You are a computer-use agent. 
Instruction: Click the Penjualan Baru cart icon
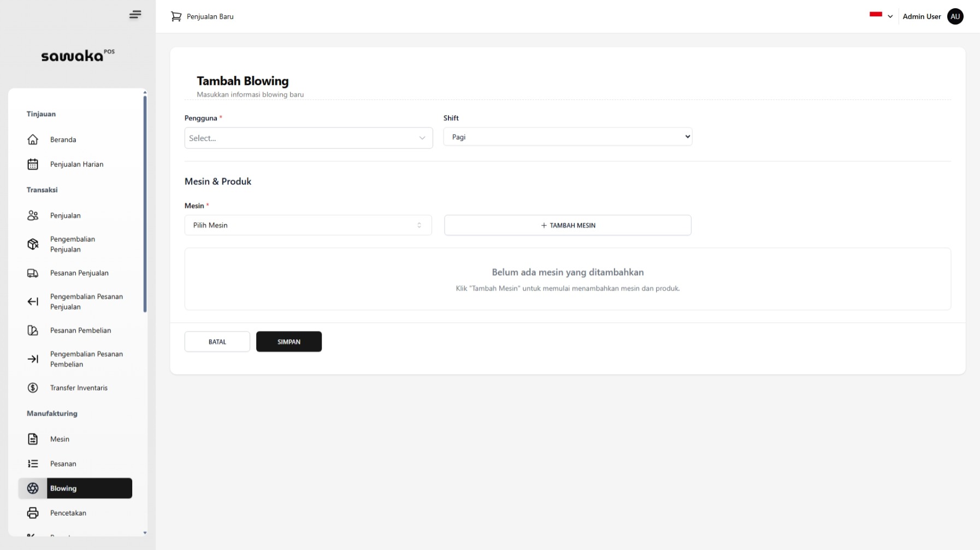tap(176, 16)
